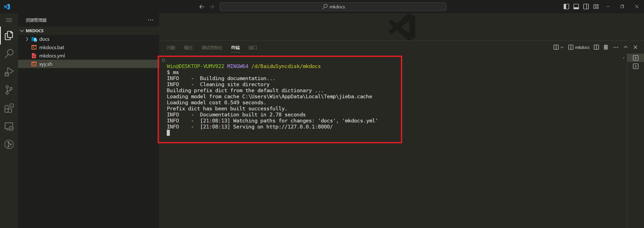Open terminal panel more actions ellipsis
The image size is (644, 228).
click(x=616, y=47)
